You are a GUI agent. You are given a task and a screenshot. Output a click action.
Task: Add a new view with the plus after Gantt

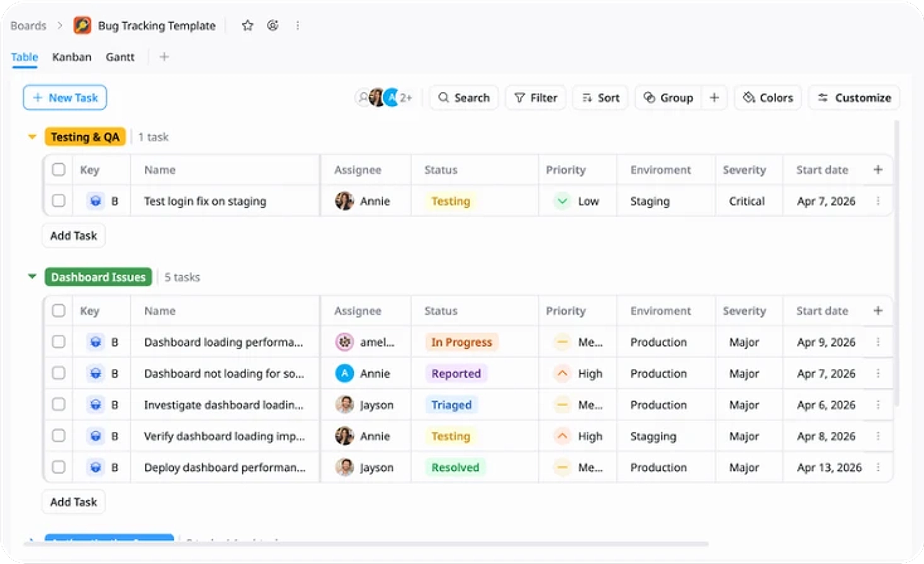click(x=164, y=57)
